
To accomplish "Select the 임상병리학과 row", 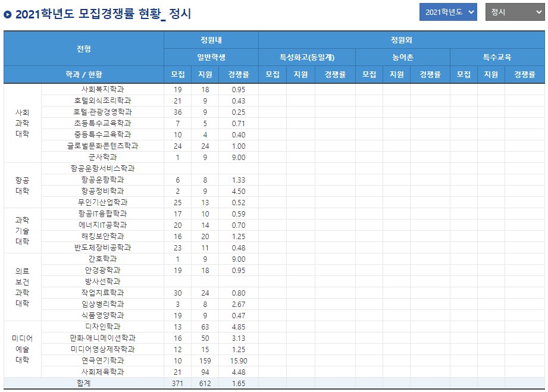I will pyautogui.click(x=102, y=304).
